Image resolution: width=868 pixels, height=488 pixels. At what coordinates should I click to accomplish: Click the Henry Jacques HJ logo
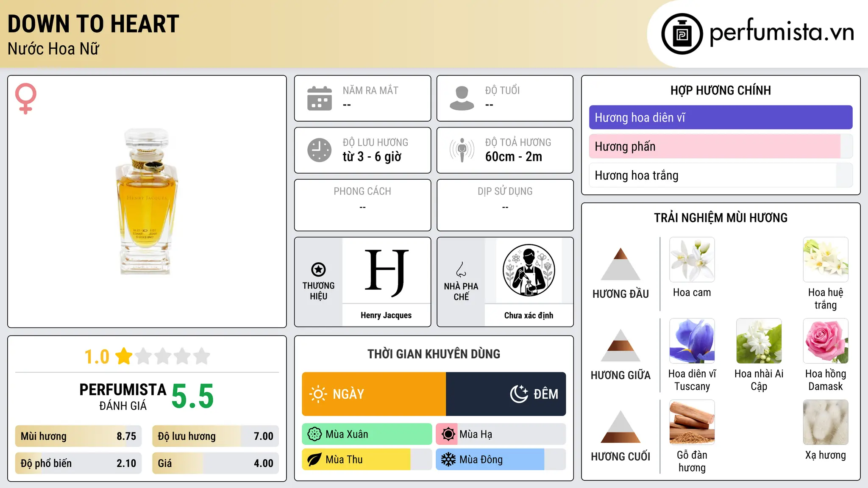click(x=386, y=272)
